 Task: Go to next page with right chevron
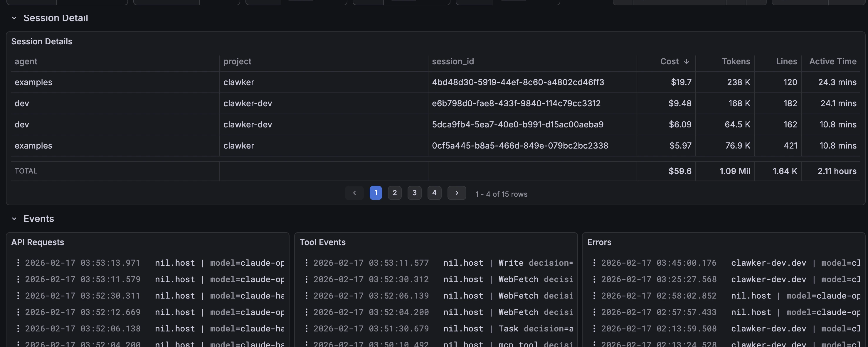457,193
